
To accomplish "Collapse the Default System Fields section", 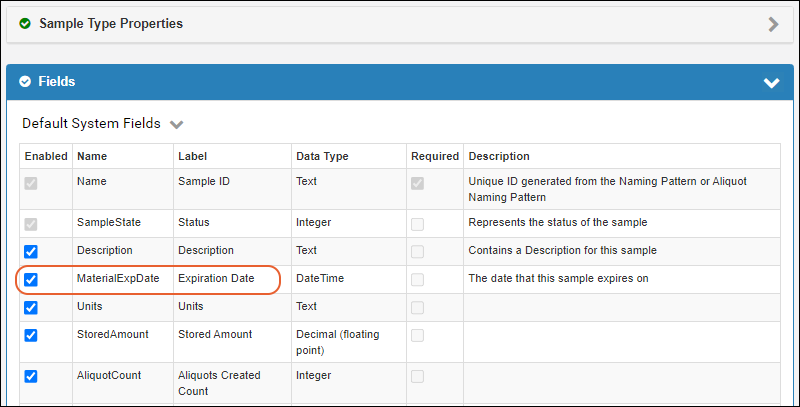I will click(x=177, y=125).
